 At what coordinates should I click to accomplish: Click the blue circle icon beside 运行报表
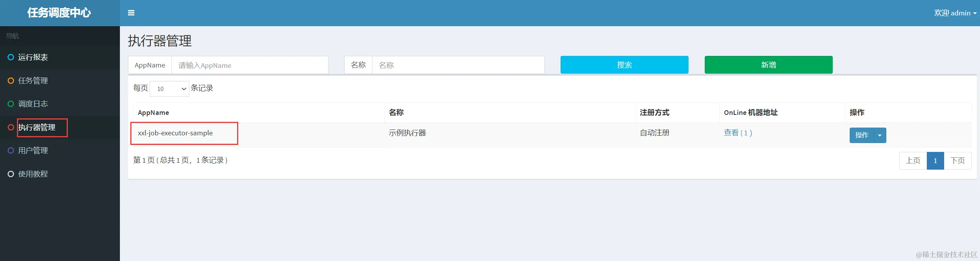(x=11, y=57)
